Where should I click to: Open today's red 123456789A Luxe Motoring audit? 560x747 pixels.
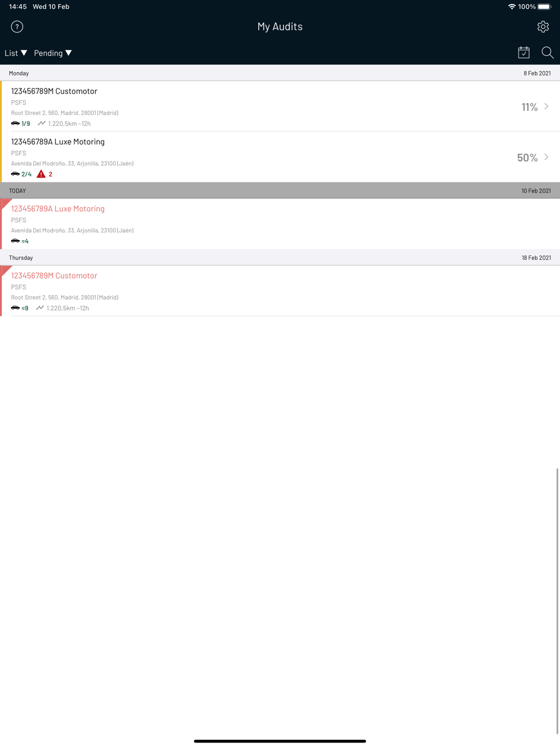(x=280, y=224)
